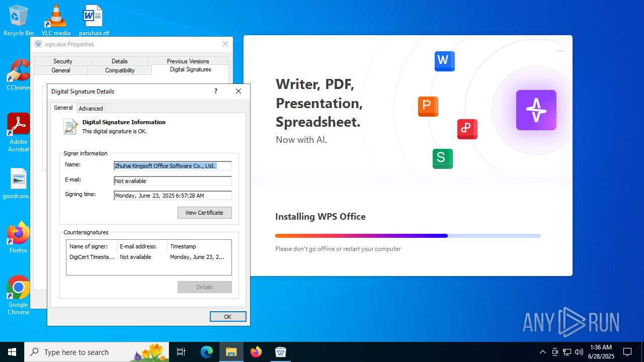This screenshot has width=644, height=362.
Task: Click the disabled countersignature Details button
Action: [x=204, y=287]
